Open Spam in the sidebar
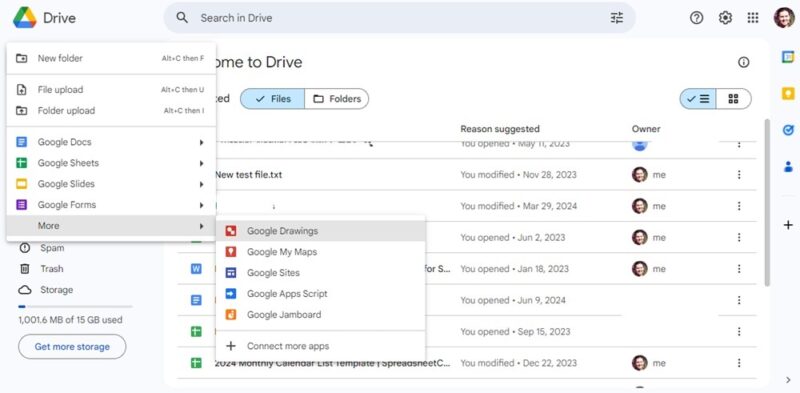 (53, 248)
